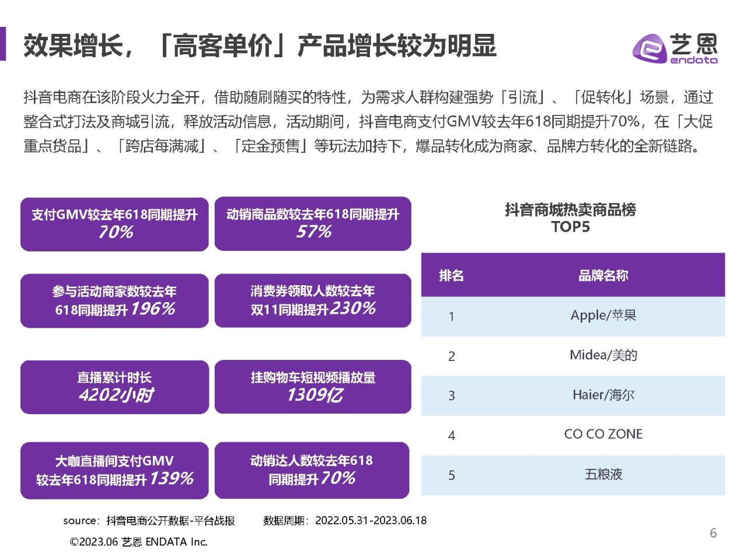Viewport: 747px width, 560px height.
Task: Click the first paragraph line starting with 抖音电商在该阶段
Action: [368, 97]
